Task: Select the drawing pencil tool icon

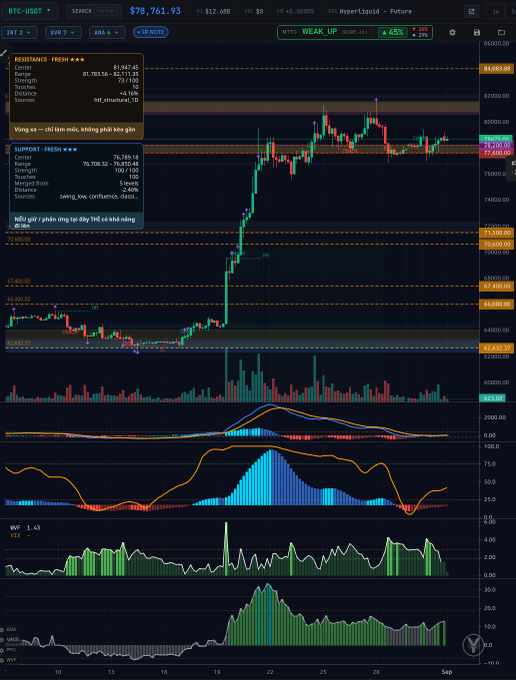Action: pyautogui.click(x=4, y=53)
